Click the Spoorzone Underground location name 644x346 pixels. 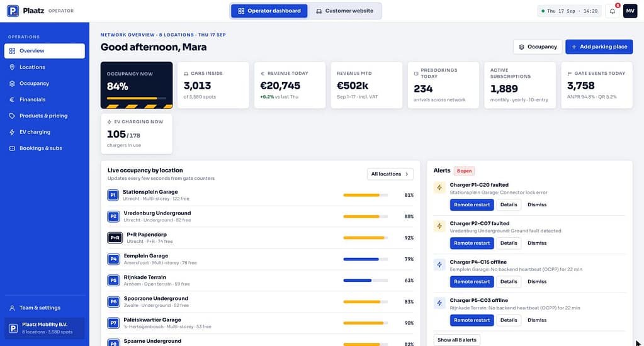156,298
